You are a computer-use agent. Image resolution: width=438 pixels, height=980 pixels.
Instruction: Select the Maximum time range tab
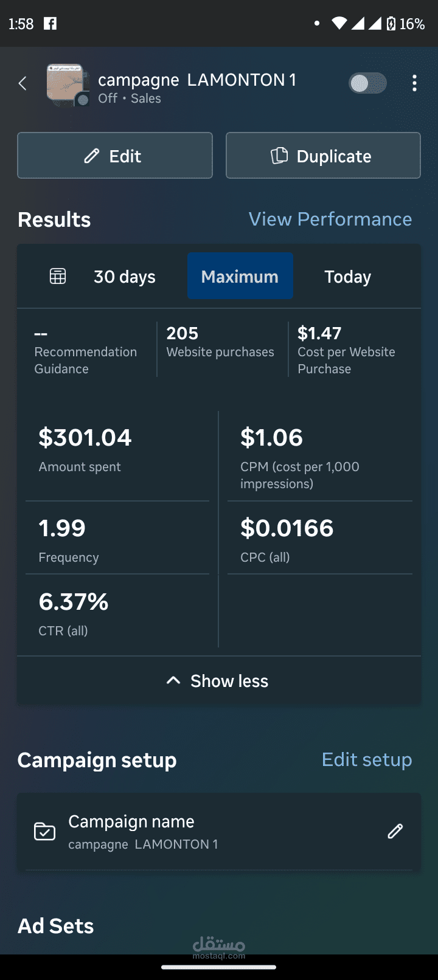(240, 277)
